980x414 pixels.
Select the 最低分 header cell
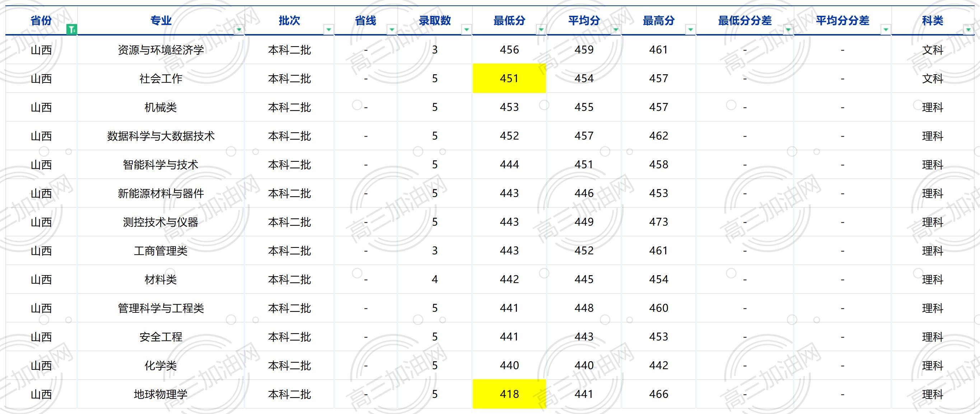tap(509, 20)
